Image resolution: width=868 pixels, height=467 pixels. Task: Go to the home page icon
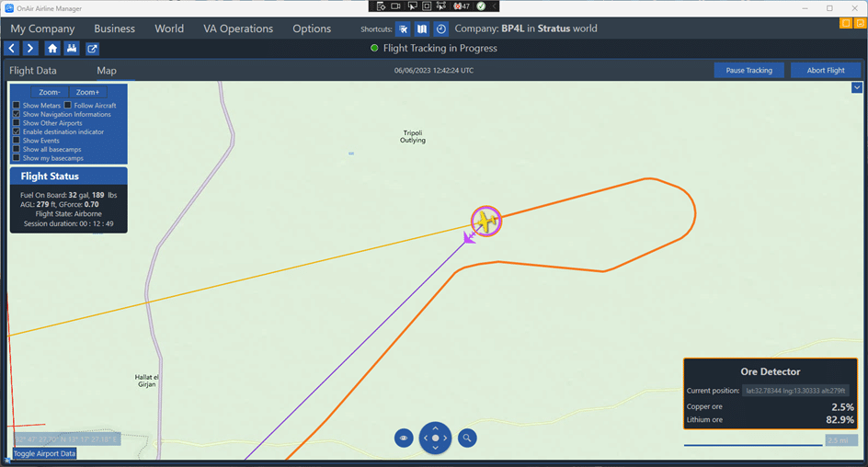tap(52, 49)
